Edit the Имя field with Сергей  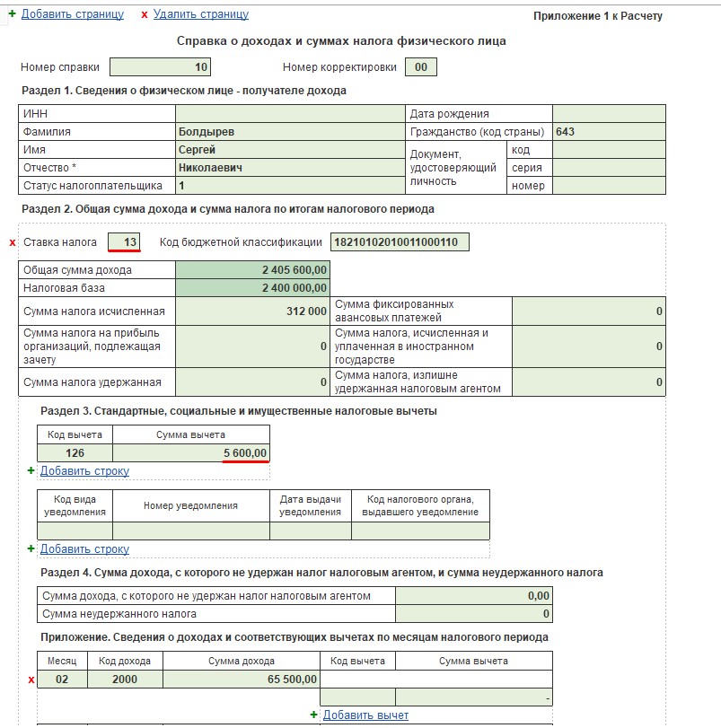(x=290, y=150)
